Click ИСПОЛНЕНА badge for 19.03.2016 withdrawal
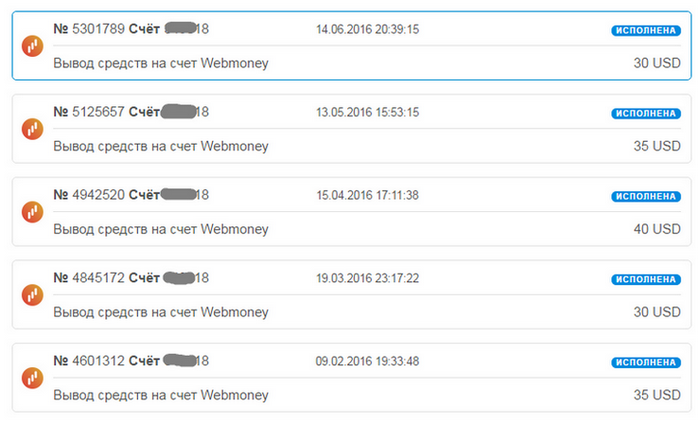The height and width of the screenshot is (425, 700). click(x=646, y=279)
